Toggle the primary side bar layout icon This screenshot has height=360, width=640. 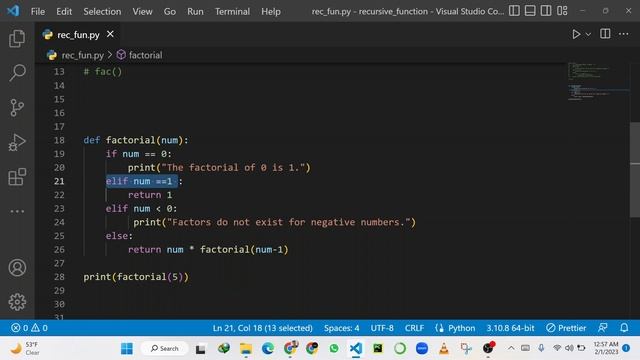(514, 11)
